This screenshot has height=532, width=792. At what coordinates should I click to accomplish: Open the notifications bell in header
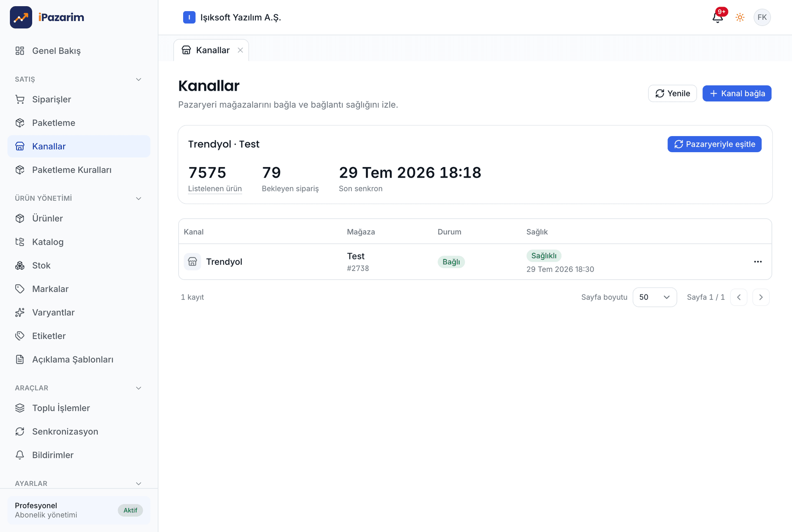click(718, 17)
